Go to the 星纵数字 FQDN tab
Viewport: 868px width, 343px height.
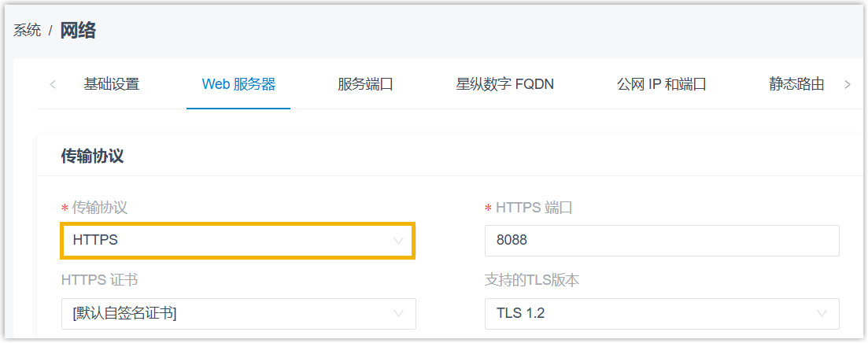505,84
